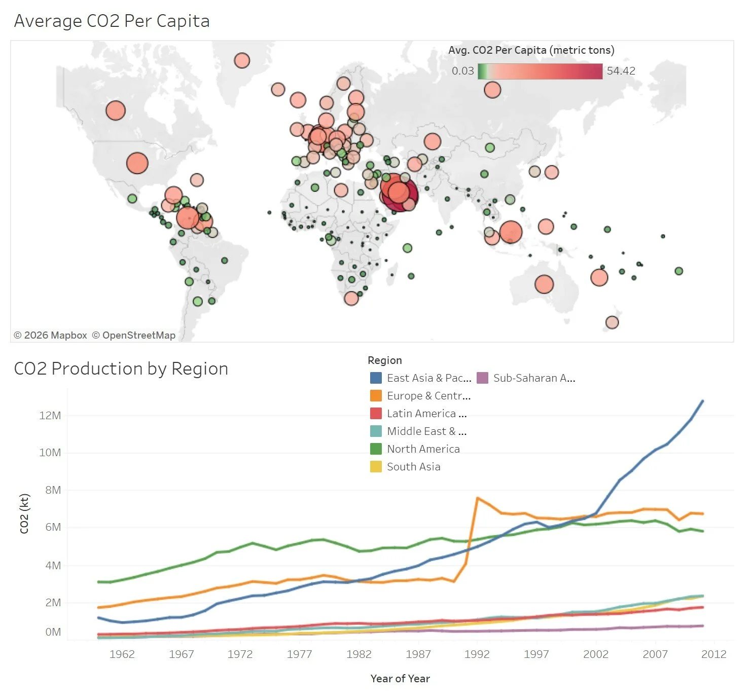Screen dimensions: 753x700
Task: Click the 'Avg. CO2 Per Capita (metric tons)' legend title
Action: 531,50
